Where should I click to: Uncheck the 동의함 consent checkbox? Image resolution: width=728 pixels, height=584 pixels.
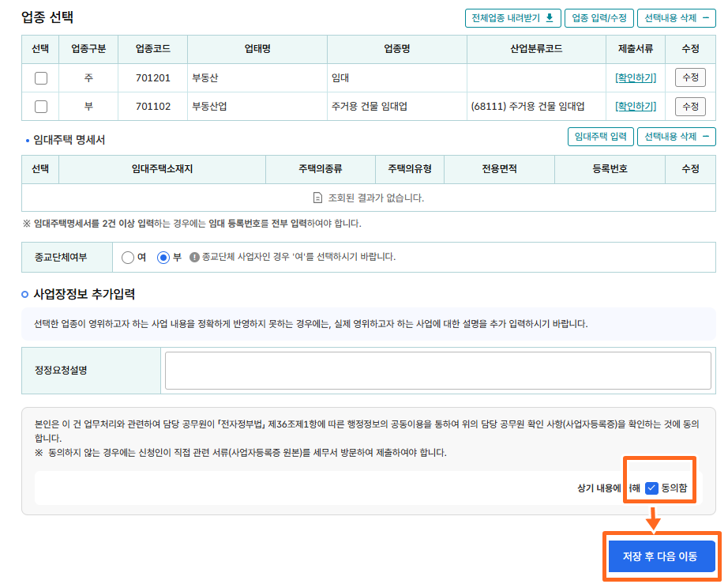651,487
